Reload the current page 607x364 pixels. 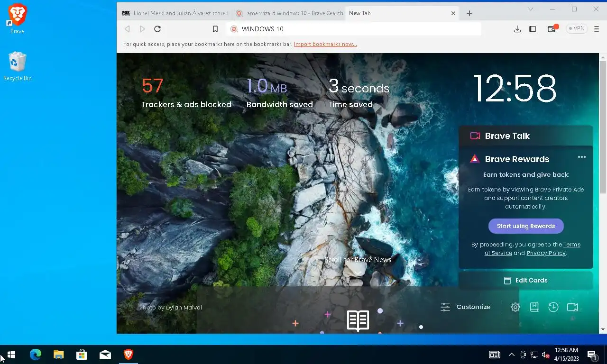point(157,29)
